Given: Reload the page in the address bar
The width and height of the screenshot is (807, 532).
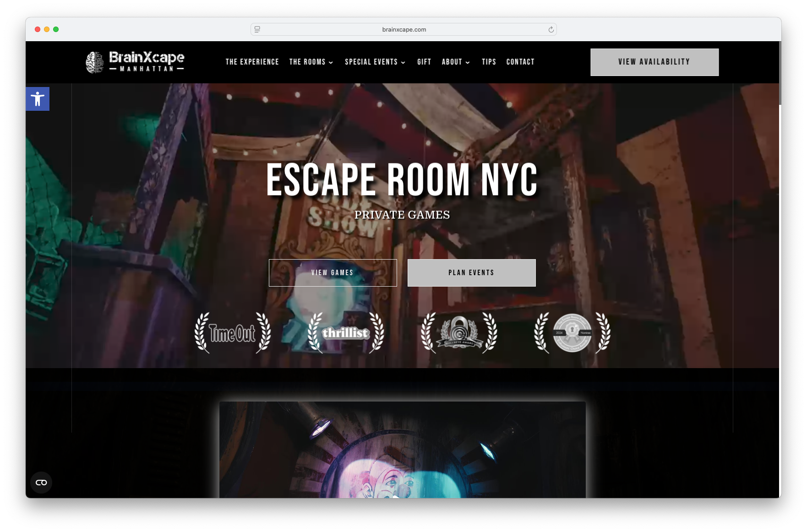Looking at the screenshot, I should pos(551,30).
